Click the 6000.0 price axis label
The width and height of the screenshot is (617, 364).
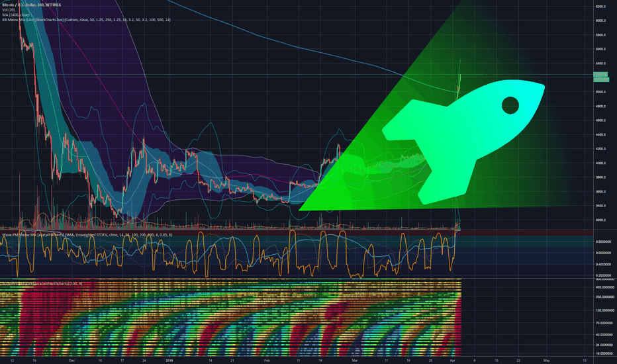600,21
